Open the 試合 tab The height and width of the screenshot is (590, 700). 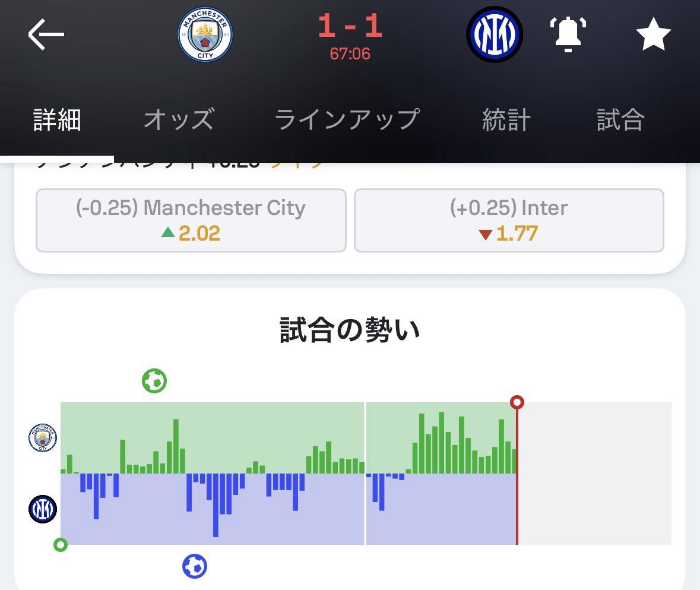pyautogui.click(x=620, y=119)
